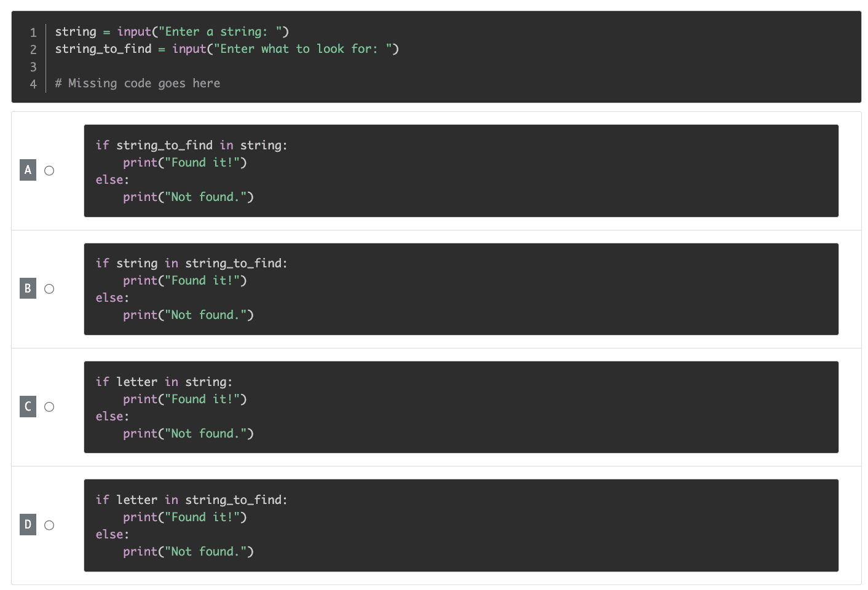Click the letter A option badge
The image size is (868, 590).
click(x=28, y=170)
